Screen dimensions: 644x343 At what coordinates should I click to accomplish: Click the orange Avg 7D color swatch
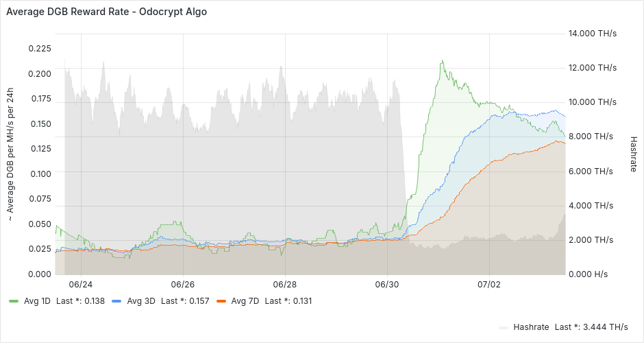pos(221,301)
